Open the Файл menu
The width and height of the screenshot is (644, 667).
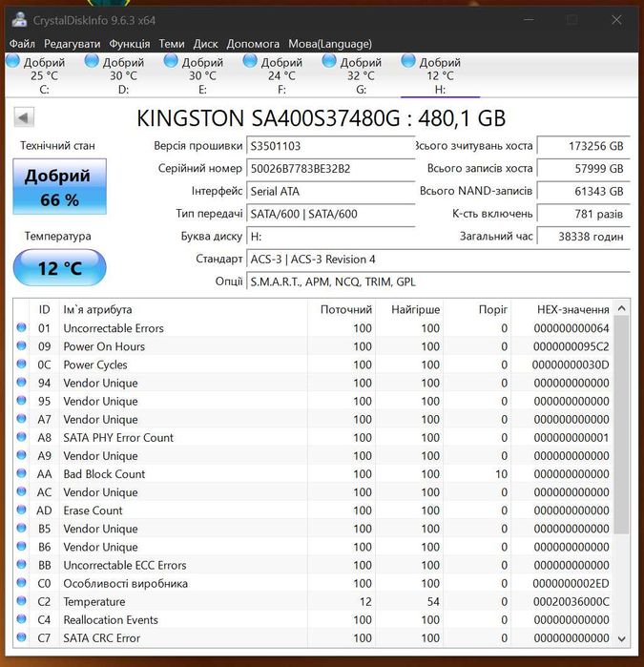(x=22, y=44)
